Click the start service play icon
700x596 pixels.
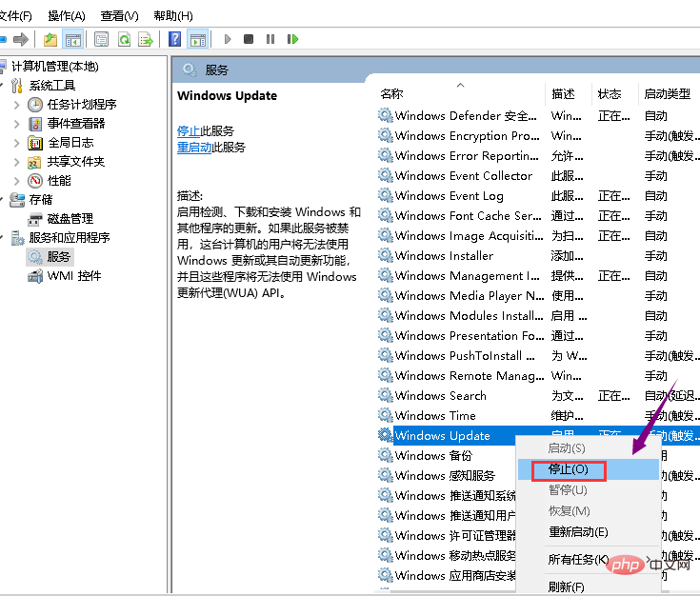tap(228, 39)
